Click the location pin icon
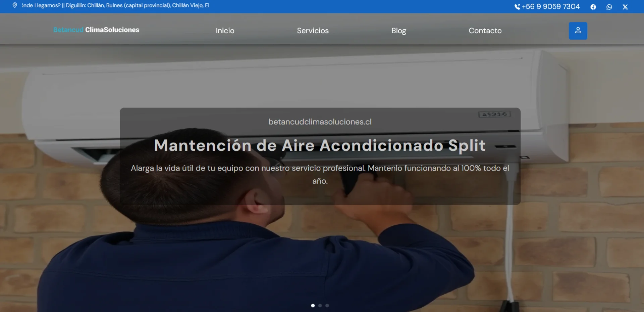644x312 pixels. (x=15, y=5)
